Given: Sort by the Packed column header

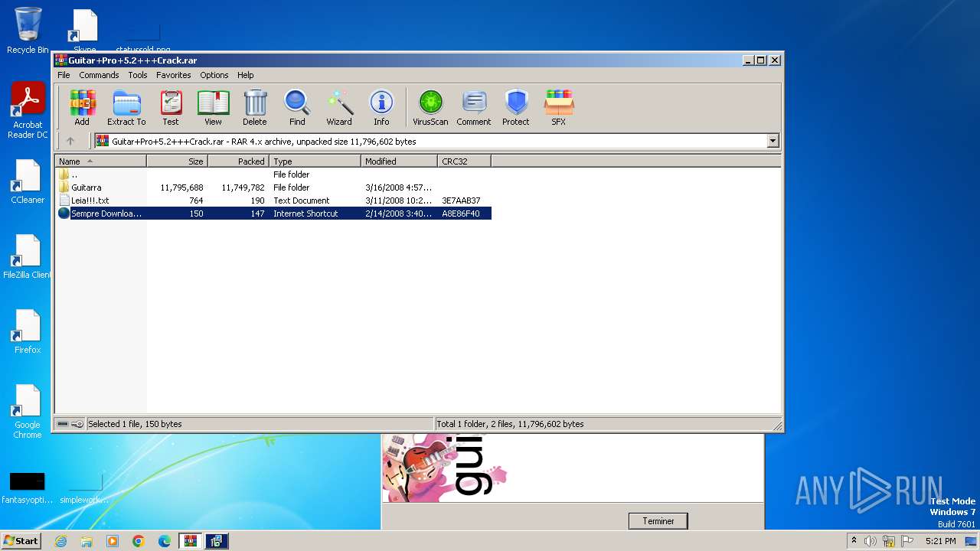Looking at the screenshot, I should (238, 161).
